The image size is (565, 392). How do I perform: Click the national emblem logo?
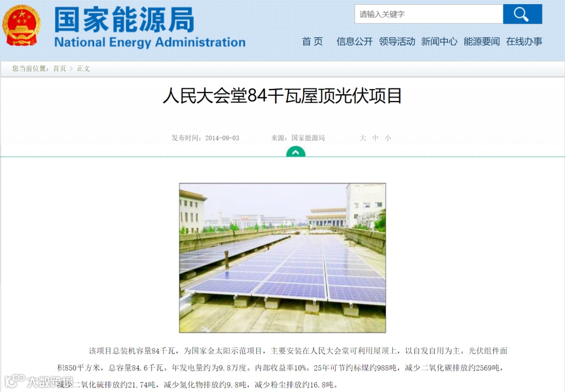click(x=21, y=25)
